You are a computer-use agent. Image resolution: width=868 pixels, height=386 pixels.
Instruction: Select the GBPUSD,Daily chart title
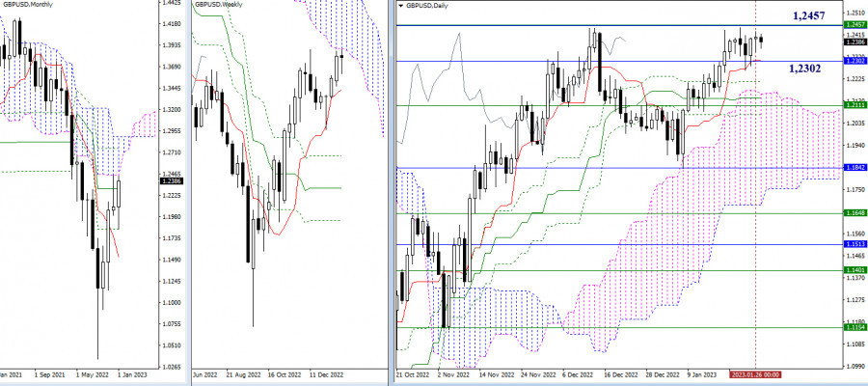(x=427, y=6)
